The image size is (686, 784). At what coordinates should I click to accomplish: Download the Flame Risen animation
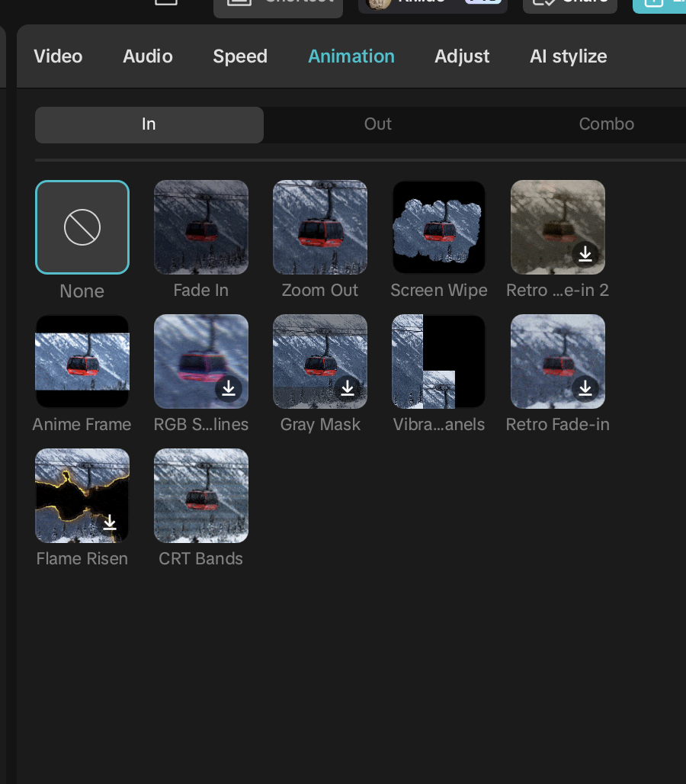[110, 523]
